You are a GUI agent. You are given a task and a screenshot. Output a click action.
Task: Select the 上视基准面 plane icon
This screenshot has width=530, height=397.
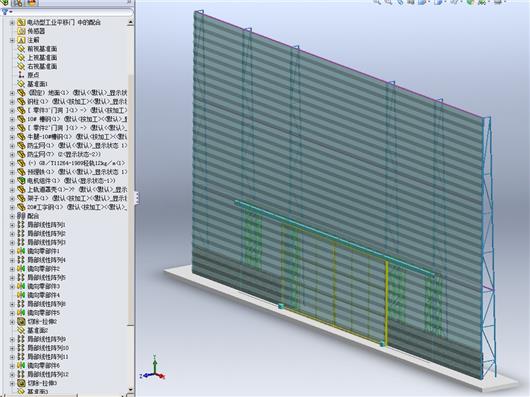coord(21,57)
